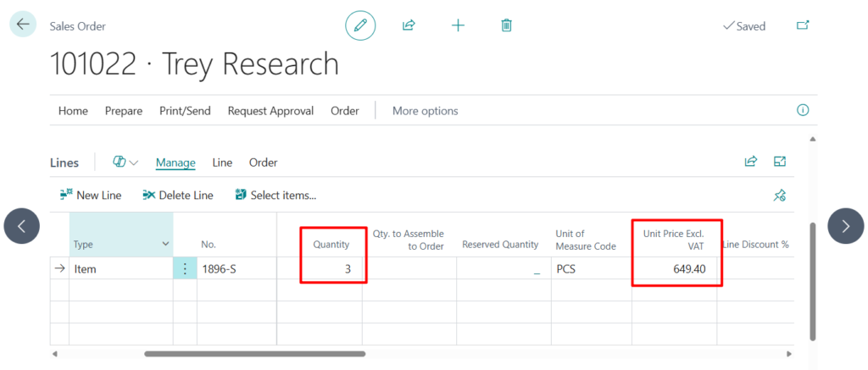868x370 pixels.
Task: Click the New Line button
Action: coord(91,196)
